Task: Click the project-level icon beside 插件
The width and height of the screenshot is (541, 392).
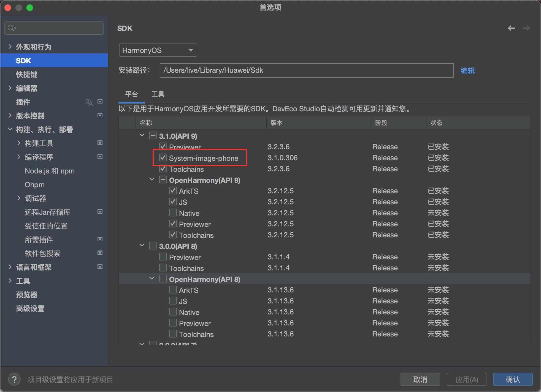Action: click(x=100, y=102)
